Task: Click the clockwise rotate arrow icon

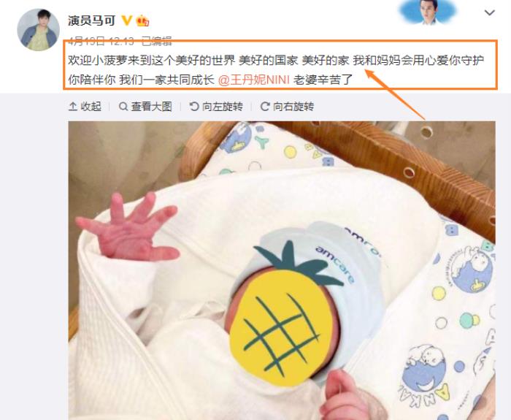Action: coord(265,107)
